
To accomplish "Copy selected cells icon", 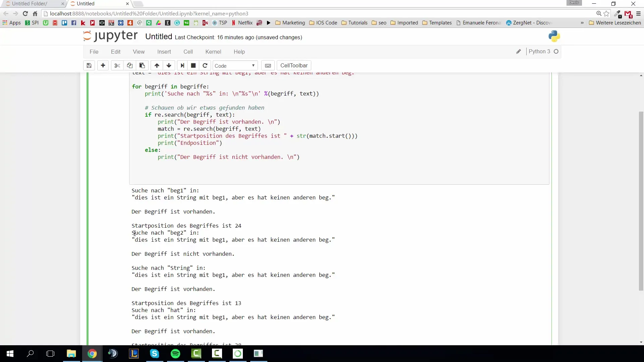I will point(129,66).
